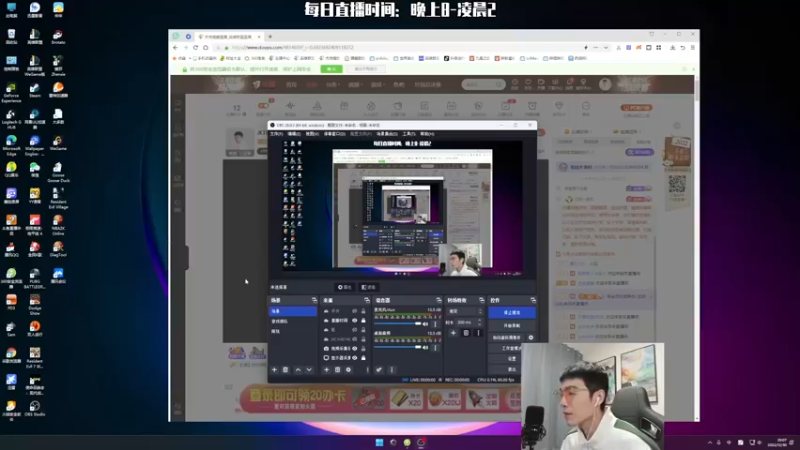800x450 pixels.
Task: Open Audio Mixer footer three-dot menu
Action: tap(392, 370)
